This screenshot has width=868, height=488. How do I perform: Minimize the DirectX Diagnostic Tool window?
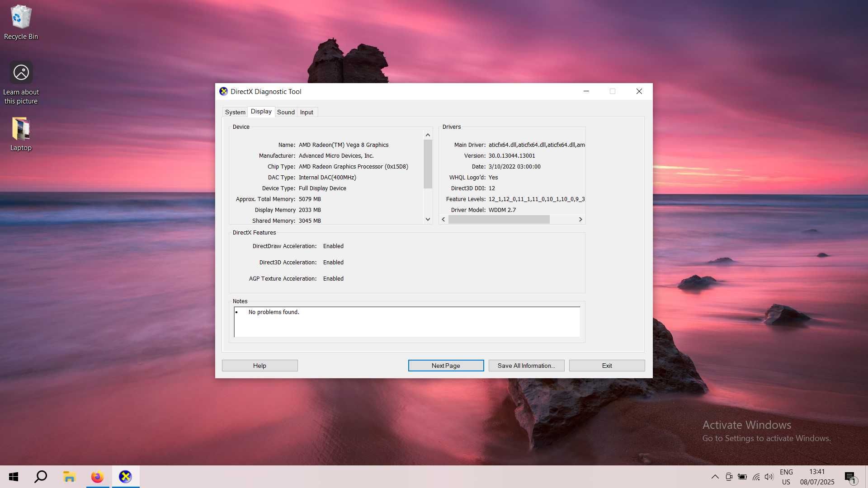point(586,91)
